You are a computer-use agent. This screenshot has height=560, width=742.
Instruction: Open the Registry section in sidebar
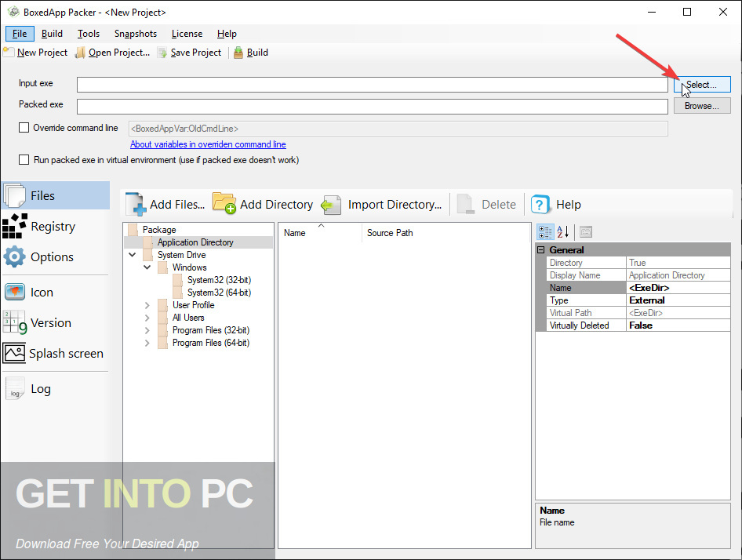56,226
